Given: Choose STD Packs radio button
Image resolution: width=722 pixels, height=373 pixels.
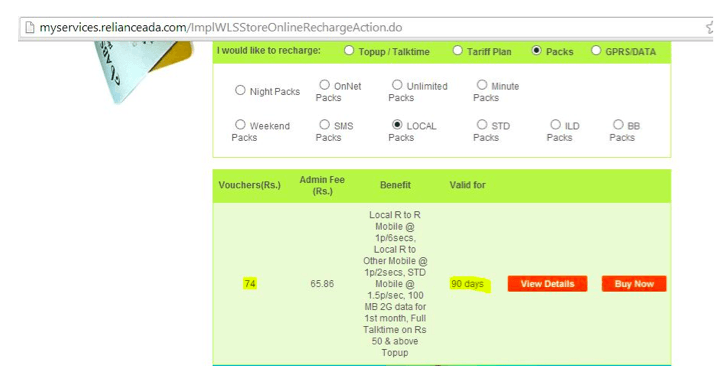Looking at the screenshot, I should [x=482, y=124].
